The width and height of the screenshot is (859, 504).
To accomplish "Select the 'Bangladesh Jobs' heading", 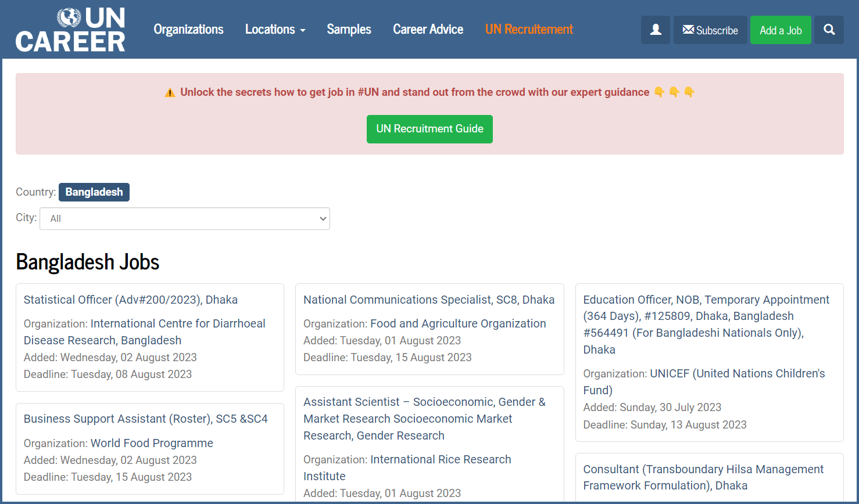I will pyautogui.click(x=88, y=262).
